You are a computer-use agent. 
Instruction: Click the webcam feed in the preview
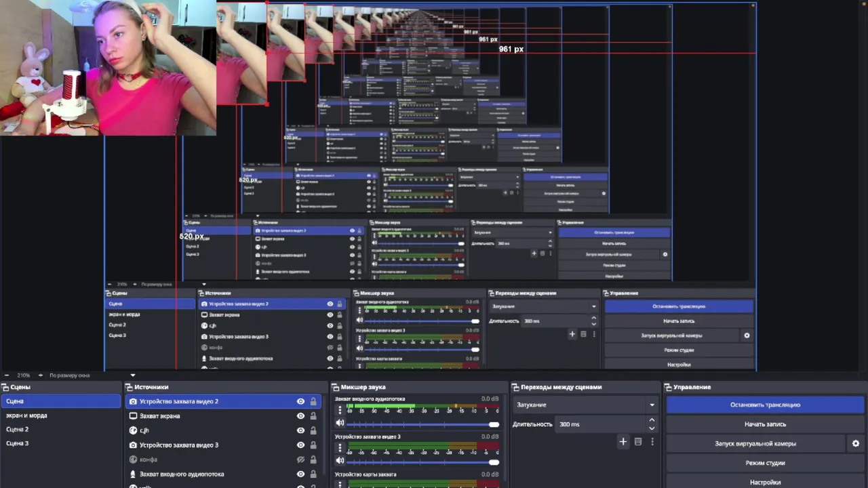click(108, 68)
